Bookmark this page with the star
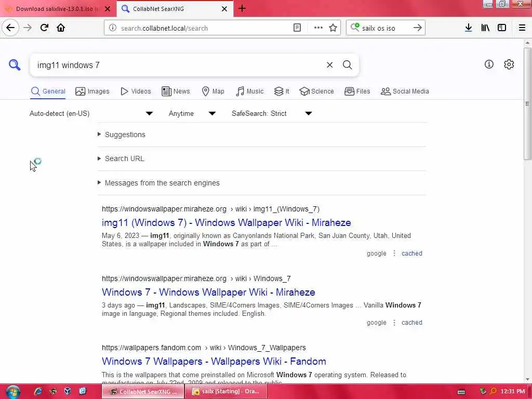This screenshot has width=532, height=399. pyautogui.click(x=333, y=28)
